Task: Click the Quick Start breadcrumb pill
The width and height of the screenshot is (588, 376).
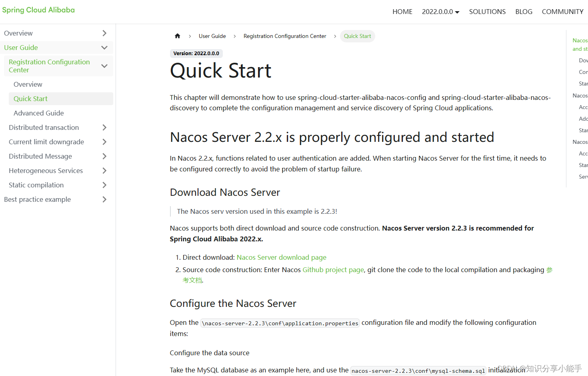Action: point(358,36)
